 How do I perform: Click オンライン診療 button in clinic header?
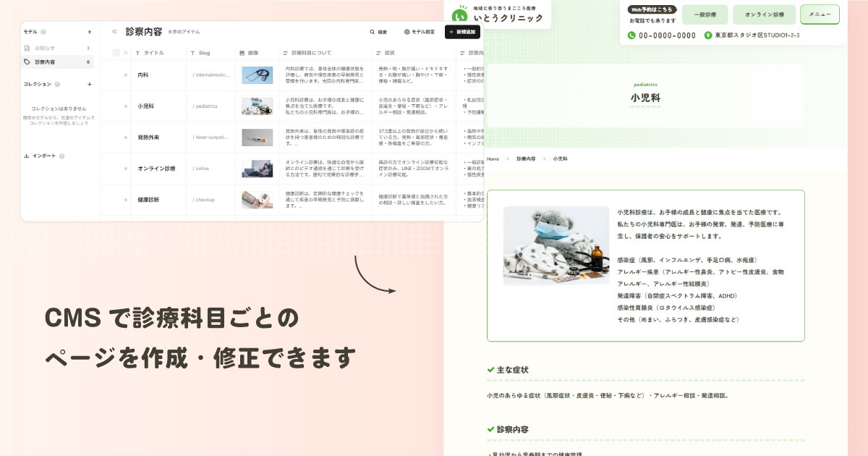point(764,14)
